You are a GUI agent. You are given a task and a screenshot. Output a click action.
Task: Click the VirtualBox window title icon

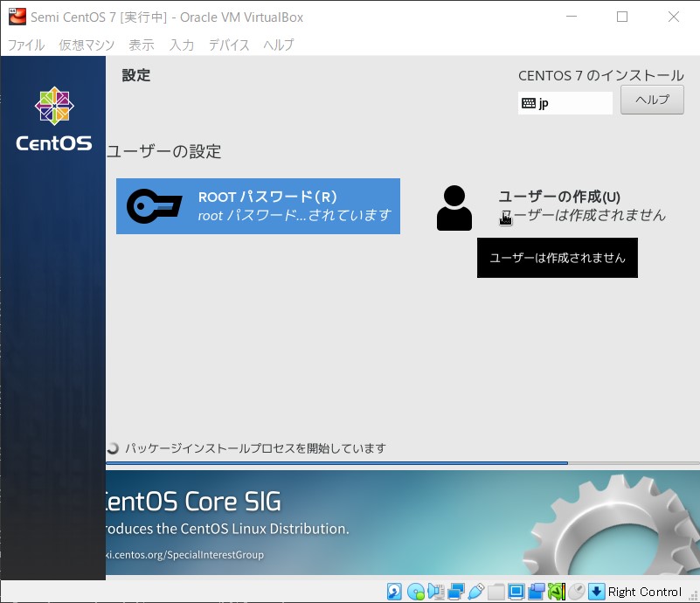[x=17, y=17]
